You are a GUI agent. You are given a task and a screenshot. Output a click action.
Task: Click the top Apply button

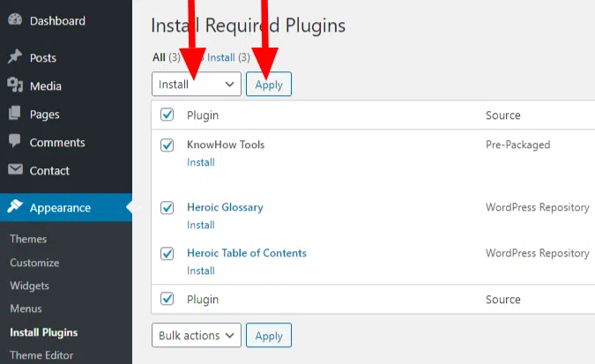coord(269,84)
